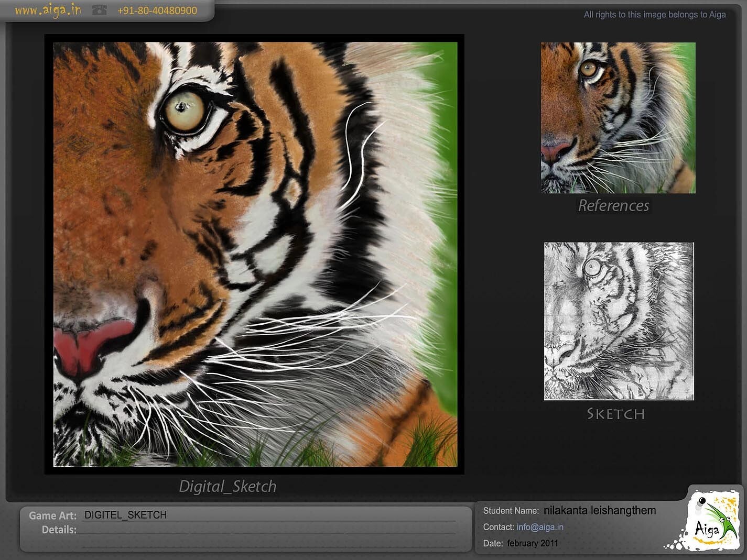Click the date value february 2011
The image size is (747, 560).
pyautogui.click(x=532, y=543)
